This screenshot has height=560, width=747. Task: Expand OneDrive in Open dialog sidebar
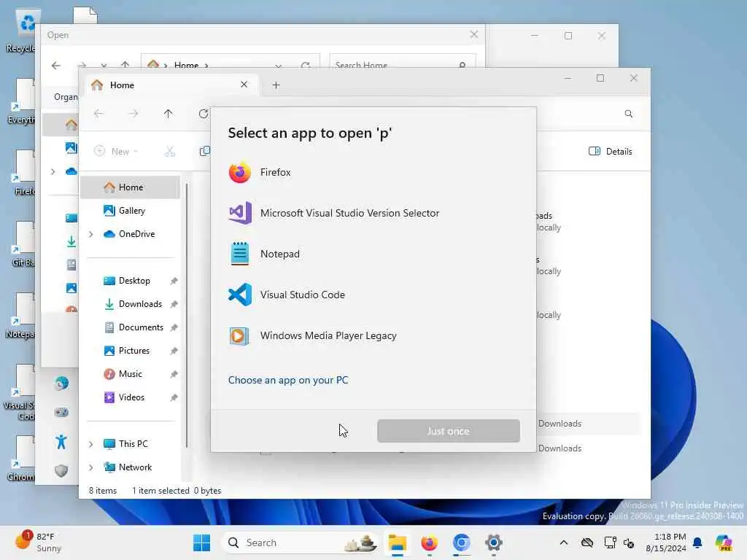coord(53,171)
